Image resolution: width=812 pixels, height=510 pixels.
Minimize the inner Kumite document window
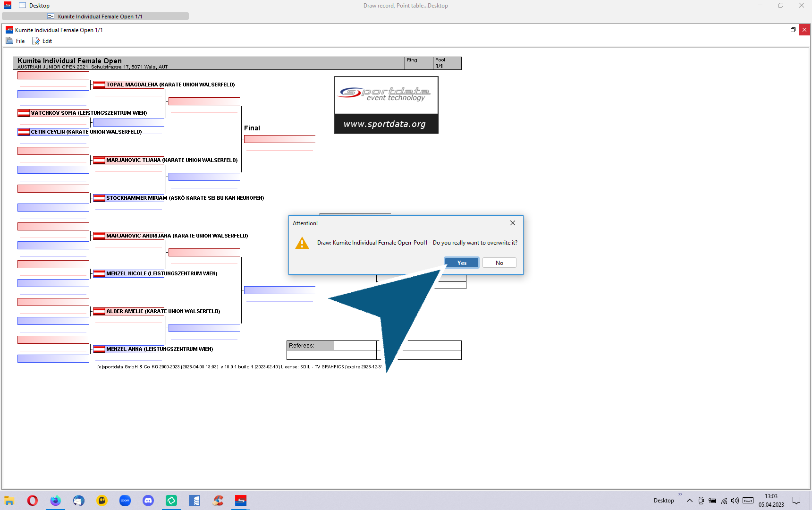coord(782,30)
